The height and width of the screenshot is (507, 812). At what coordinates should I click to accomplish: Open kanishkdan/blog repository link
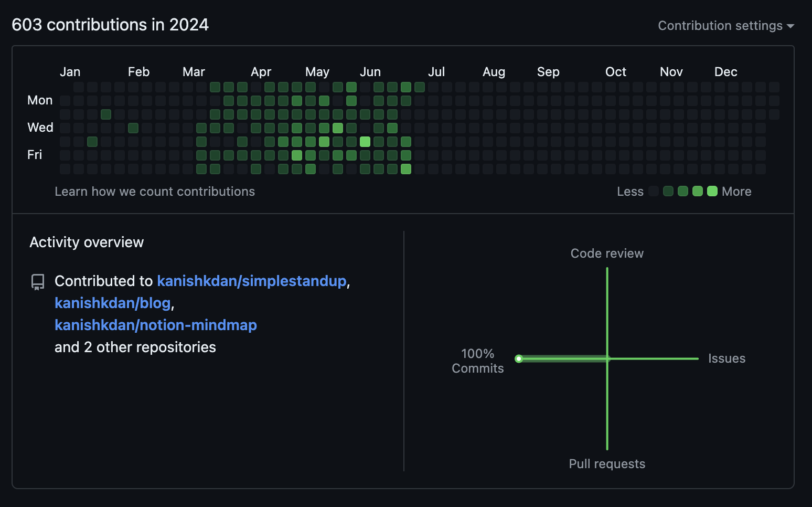tap(113, 303)
